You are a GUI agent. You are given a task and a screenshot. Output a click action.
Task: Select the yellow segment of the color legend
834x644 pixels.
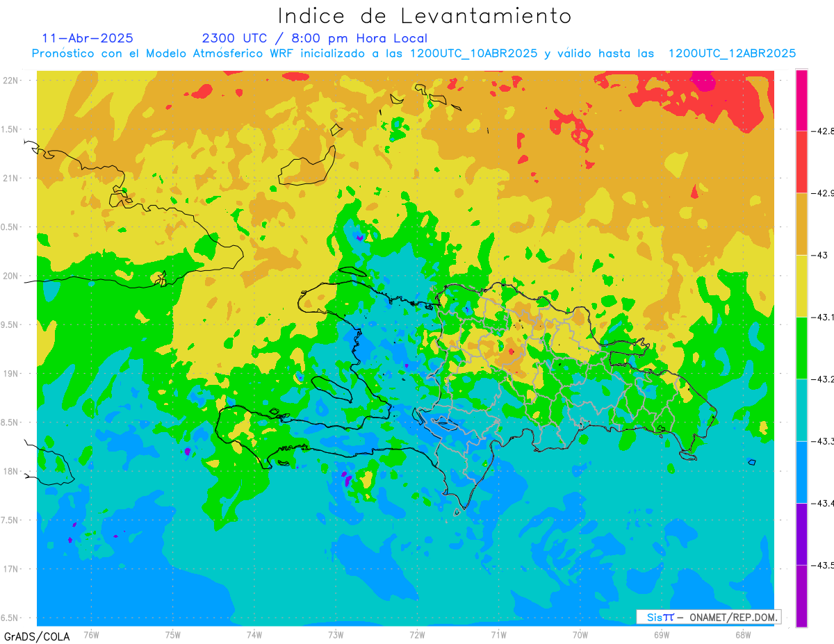[801, 286]
